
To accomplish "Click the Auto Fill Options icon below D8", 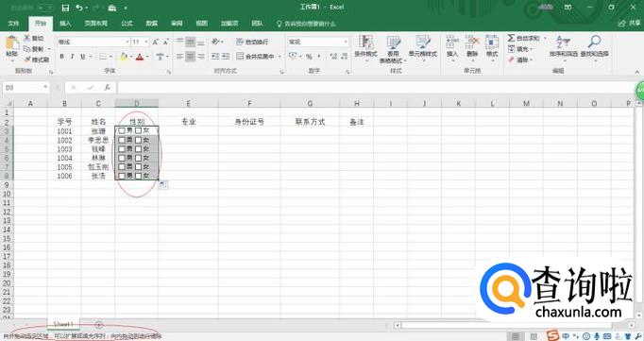I will (163, 185).
